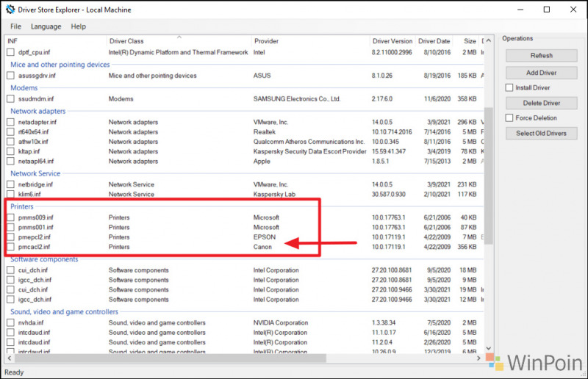Image resolution: width=588 pixels, height=379 pixels.
Task: Sort by the Provider column header
Action: point(310,41)
